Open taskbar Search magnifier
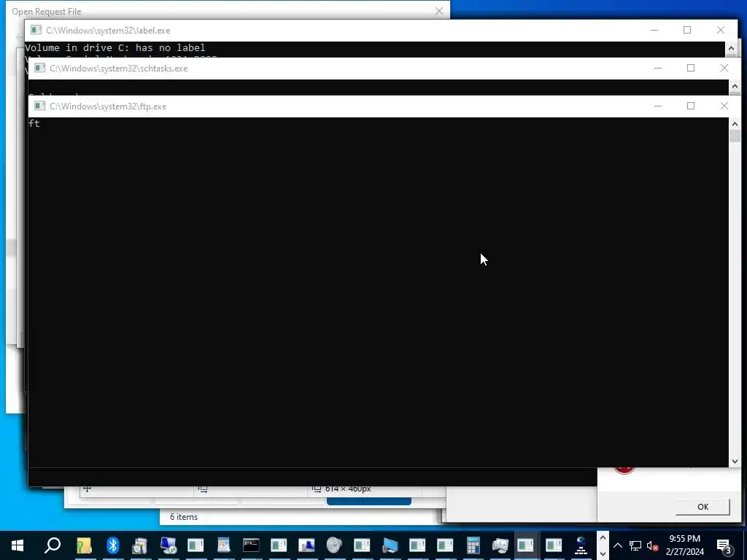 (53, 545)
